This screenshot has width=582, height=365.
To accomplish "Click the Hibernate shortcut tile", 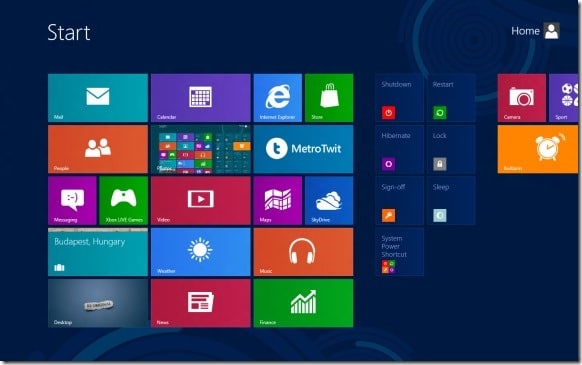I will pos(399,149).
